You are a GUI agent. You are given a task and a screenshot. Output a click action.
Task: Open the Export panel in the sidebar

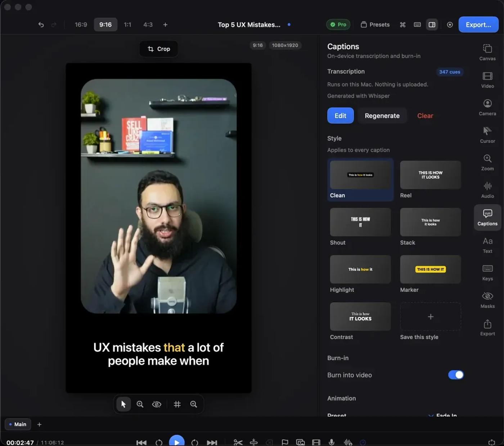(487, 328)
